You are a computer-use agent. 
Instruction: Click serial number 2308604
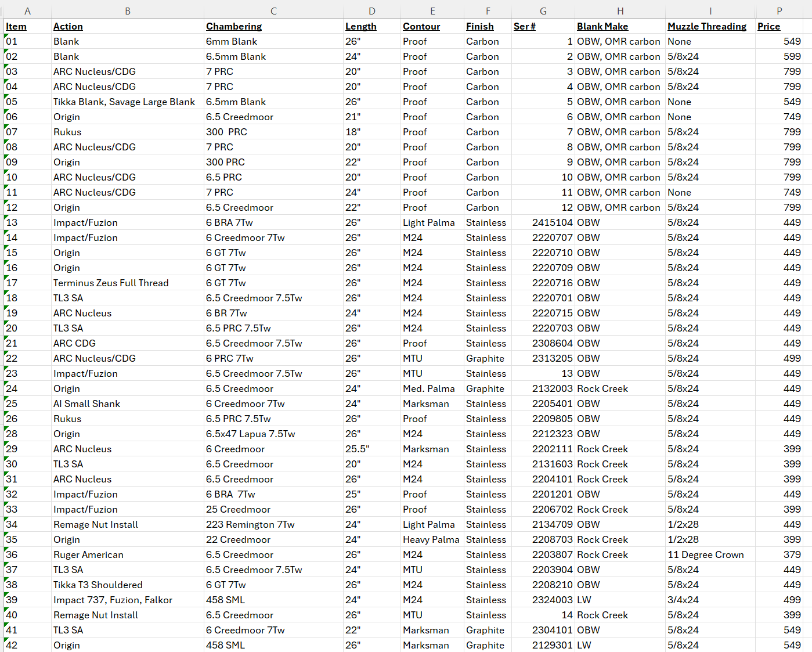[543, 343]
